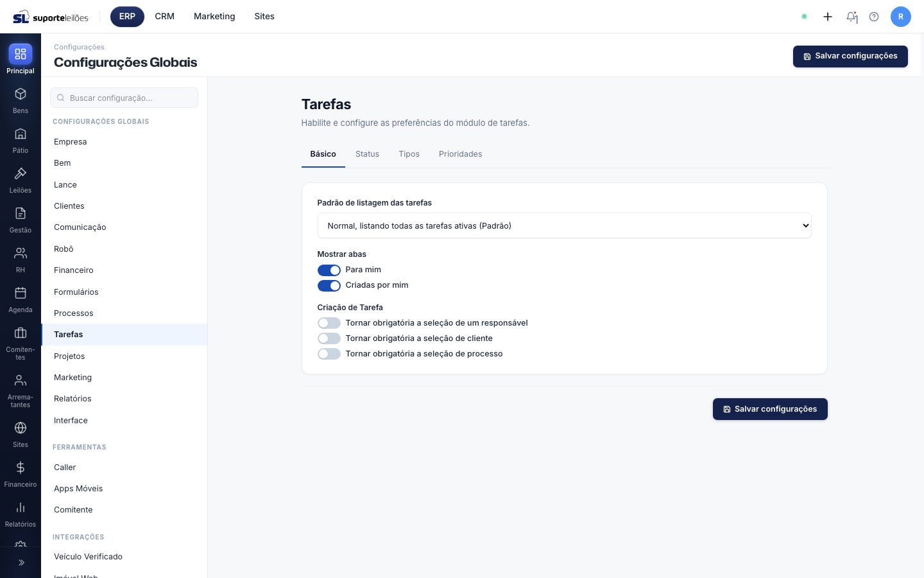This screenshot has height=578, width=924.
Task: Enable mandatory processo selection switch
Action: 329,354
